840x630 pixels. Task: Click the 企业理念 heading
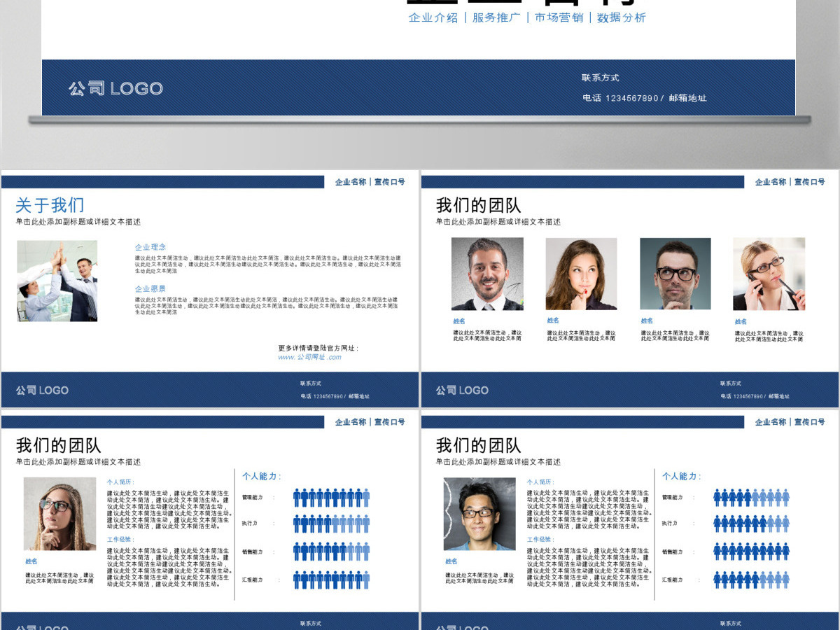150,247
